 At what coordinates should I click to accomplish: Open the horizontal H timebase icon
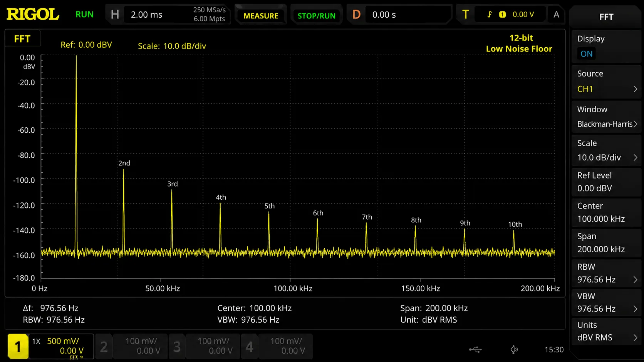pyautogui.click(x=115, y=15)
